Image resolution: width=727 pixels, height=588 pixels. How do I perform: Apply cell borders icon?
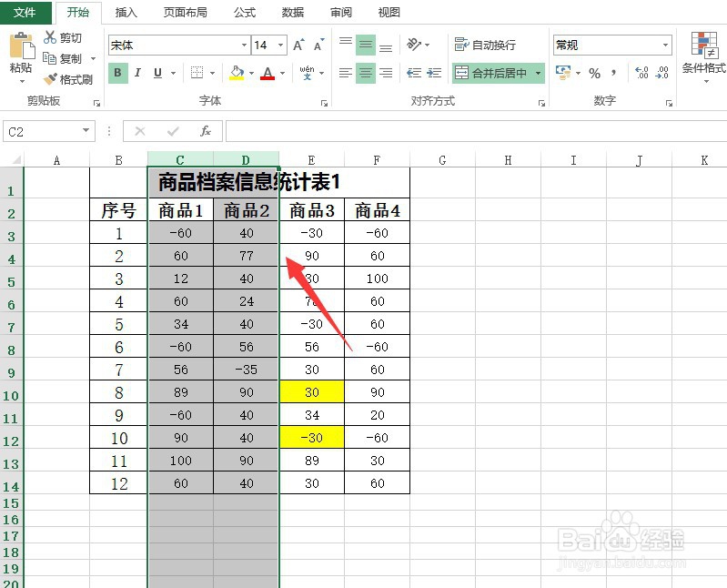point(197,73)
